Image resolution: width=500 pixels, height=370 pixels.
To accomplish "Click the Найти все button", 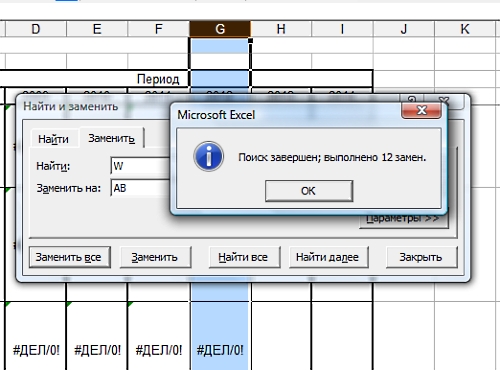I will (x=244, y=257).
